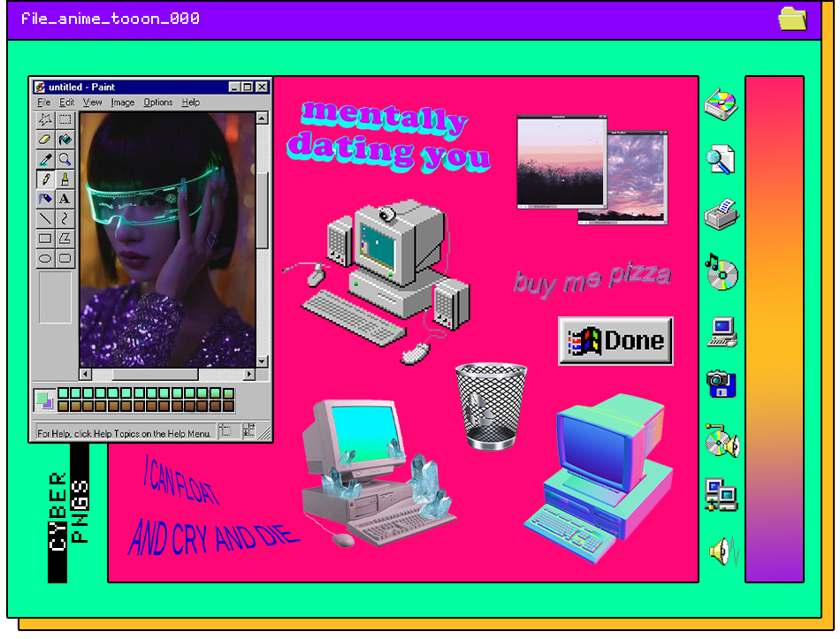Select the Curve tool in Paint
Viewport: 840px width, 639px height.
coord(65,218)
